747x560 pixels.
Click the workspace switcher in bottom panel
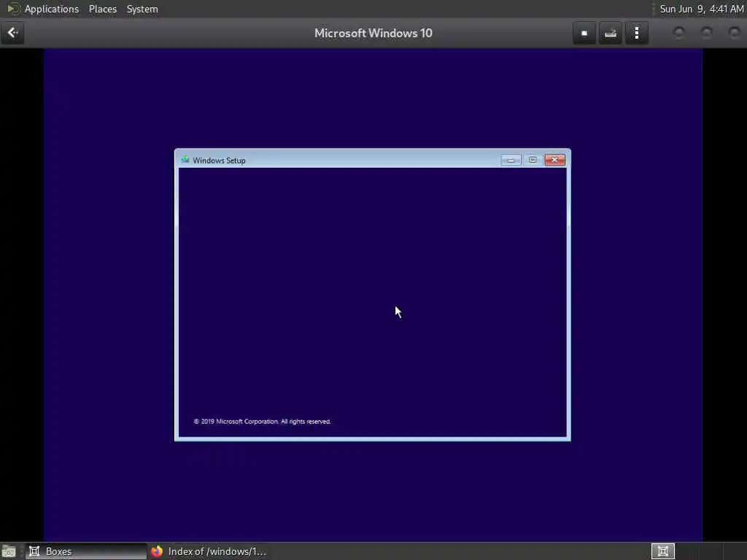tap(662, 551)
